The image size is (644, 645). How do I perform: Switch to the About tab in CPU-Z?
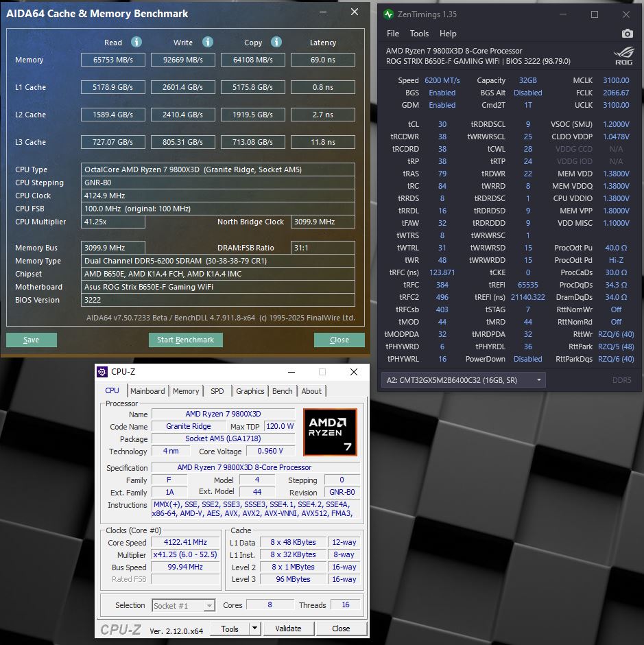click(311, 391)
